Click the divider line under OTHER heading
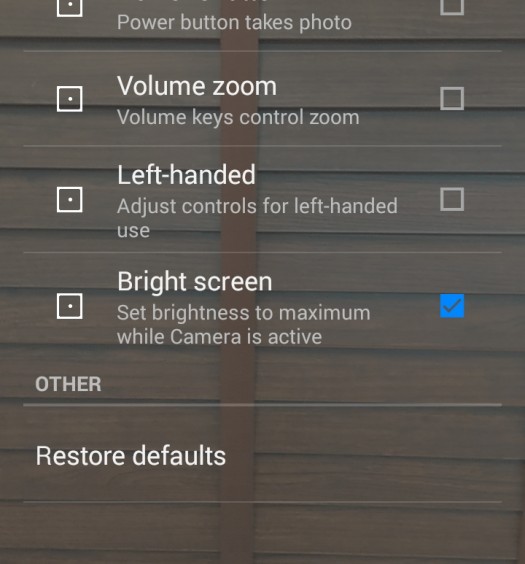This screenshot has height=564, width=525. tap(262, 405)
